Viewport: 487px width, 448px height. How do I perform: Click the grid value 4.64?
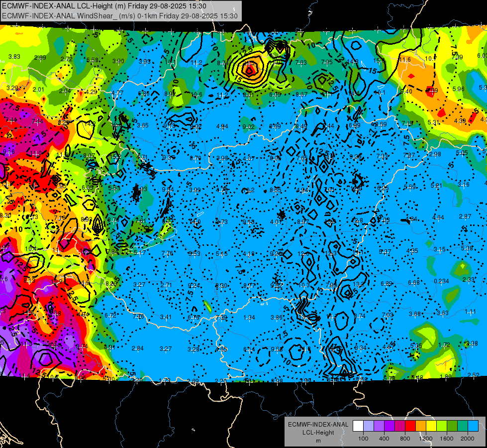click(x=438, y=218)
